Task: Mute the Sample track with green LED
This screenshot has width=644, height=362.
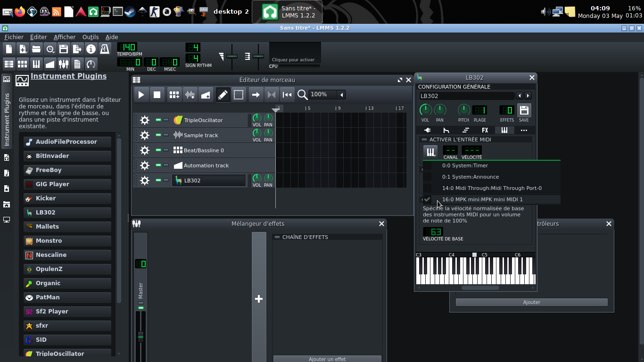Action: pos(158,135)
